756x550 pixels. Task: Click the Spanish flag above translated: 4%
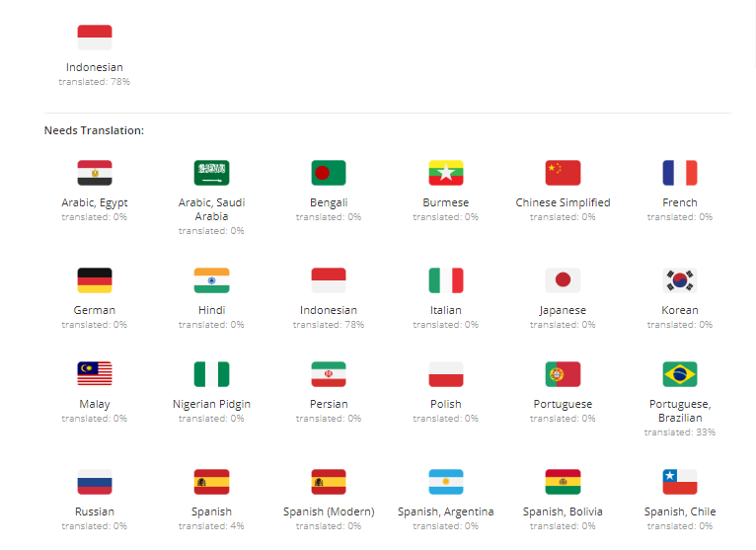click(x=211, y=482)
